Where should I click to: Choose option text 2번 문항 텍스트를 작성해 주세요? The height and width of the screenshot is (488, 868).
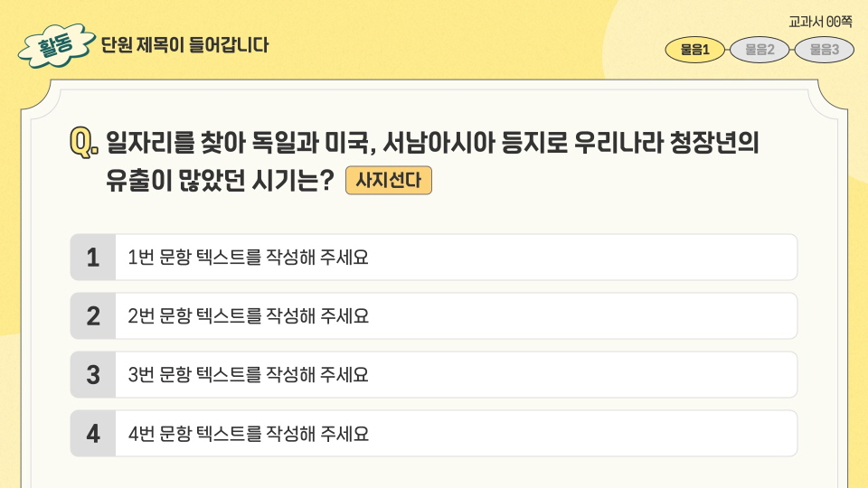point(248,316)
